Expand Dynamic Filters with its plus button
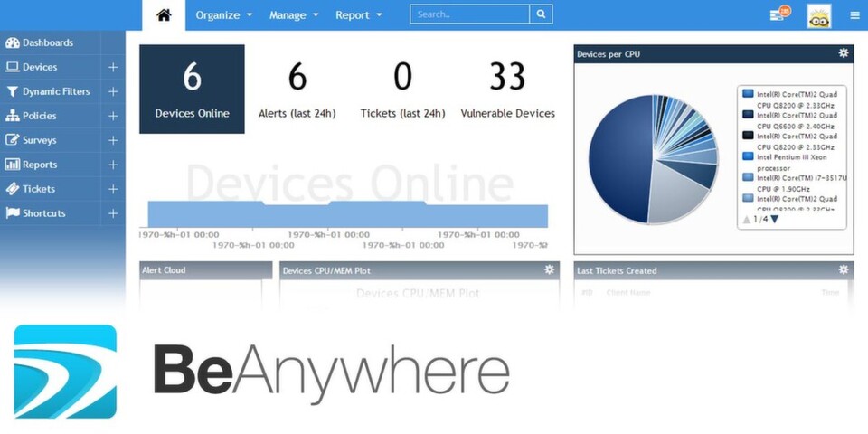This screenshot has width=868, height=434. pos(113,91)
